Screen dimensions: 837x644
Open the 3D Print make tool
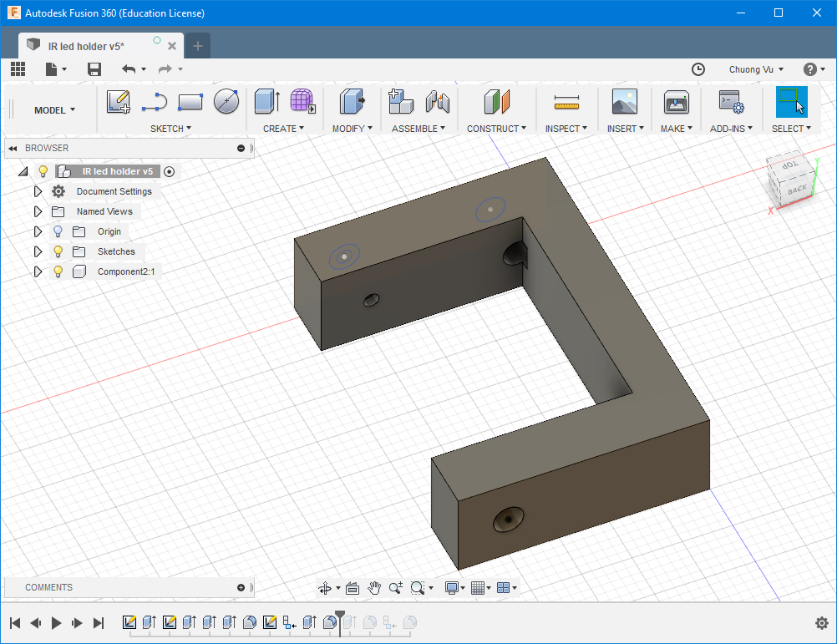[x=677, y=101]
